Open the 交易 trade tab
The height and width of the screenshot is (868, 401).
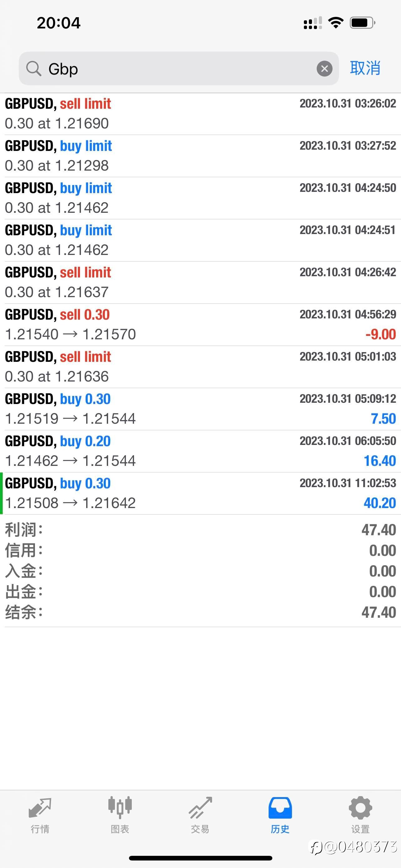200,815
